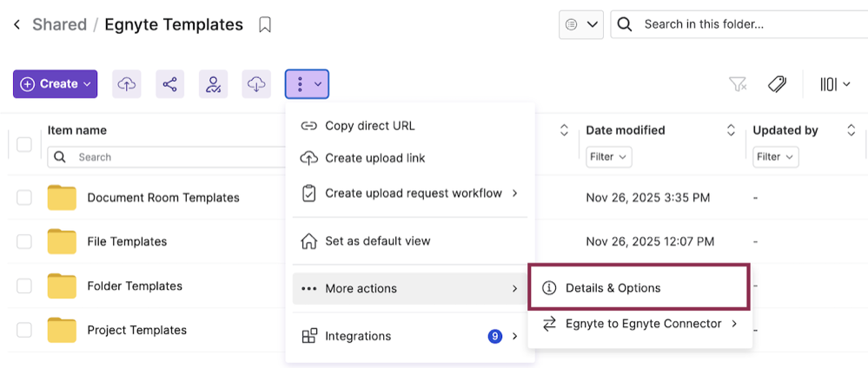Click Details & Options
The height and width of the screenshot is (368, 868).
pyautogui.click(x=639, y=288)
